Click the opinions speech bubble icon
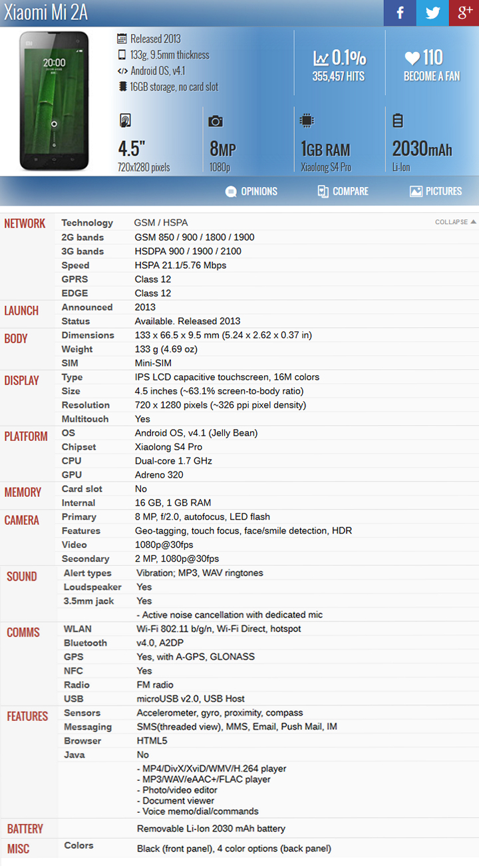 [231, 192]
